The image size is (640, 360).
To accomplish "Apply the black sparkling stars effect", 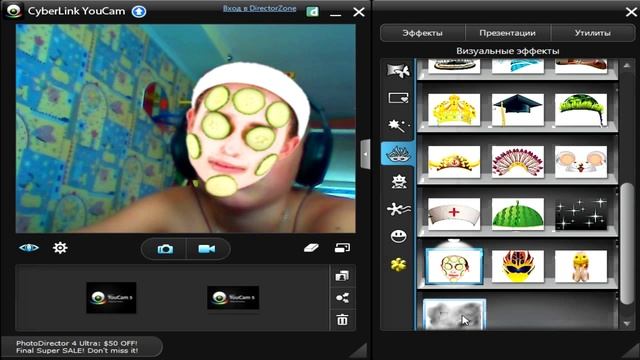I will click(x=581, y=214).
